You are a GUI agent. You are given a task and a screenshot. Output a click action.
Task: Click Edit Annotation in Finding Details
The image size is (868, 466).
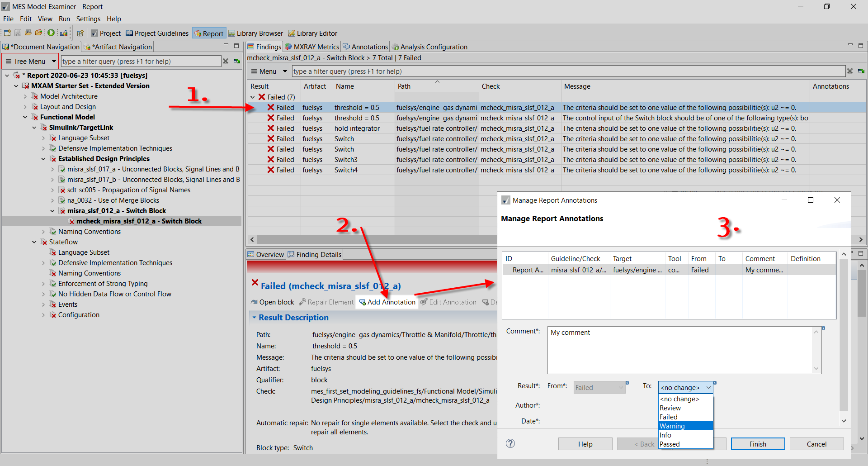(x=448, y=302)
